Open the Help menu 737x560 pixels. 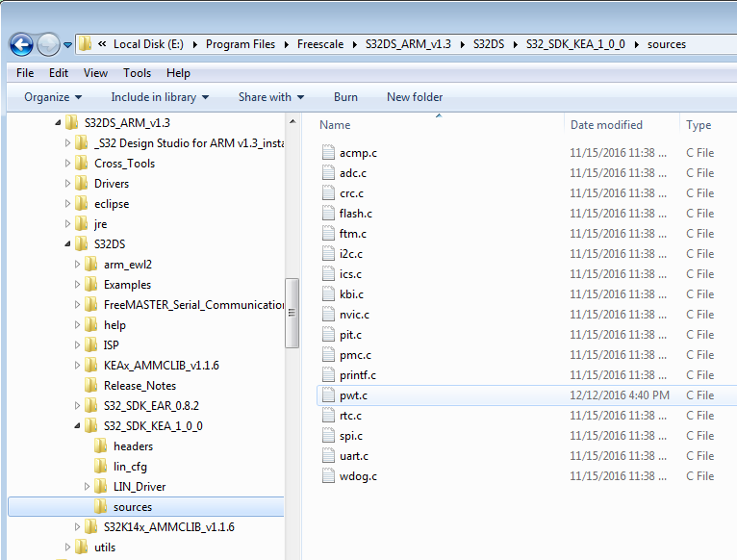click(x=178, y=73)
